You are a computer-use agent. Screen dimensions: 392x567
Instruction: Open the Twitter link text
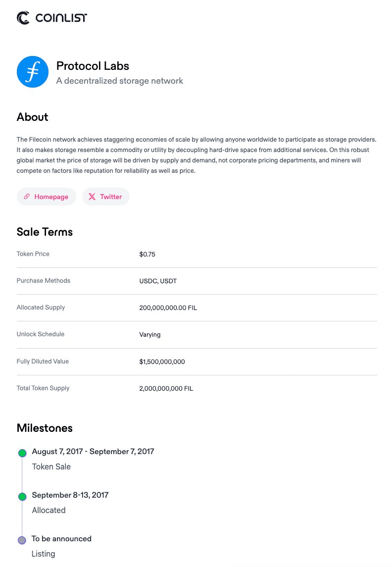coord(111,197)
